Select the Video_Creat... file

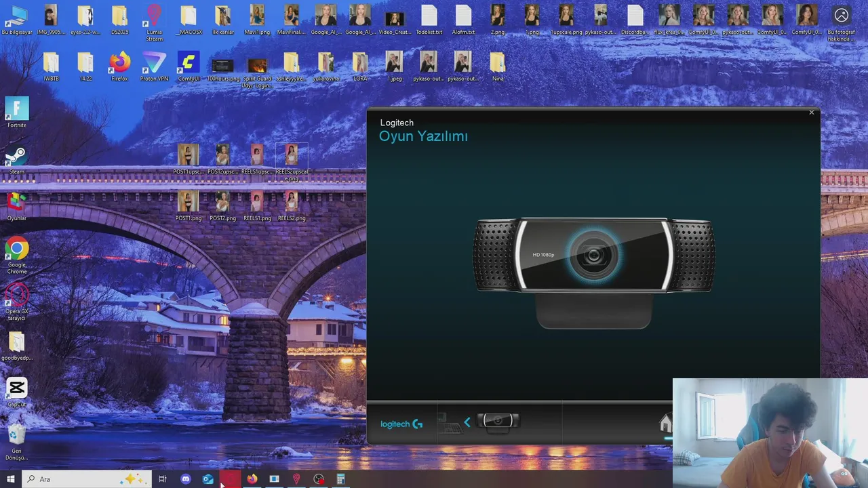(x=394, y=21)
